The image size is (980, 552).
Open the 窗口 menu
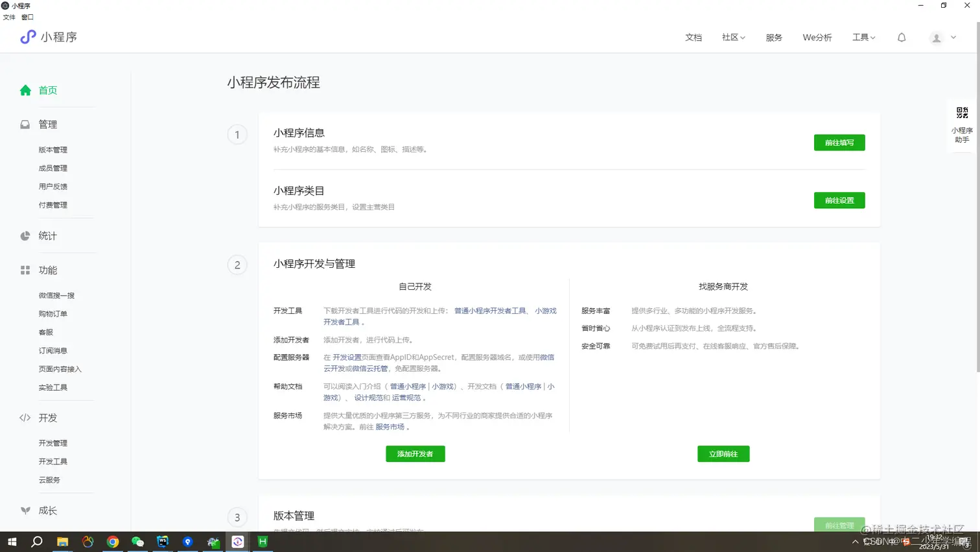(27, 18)
